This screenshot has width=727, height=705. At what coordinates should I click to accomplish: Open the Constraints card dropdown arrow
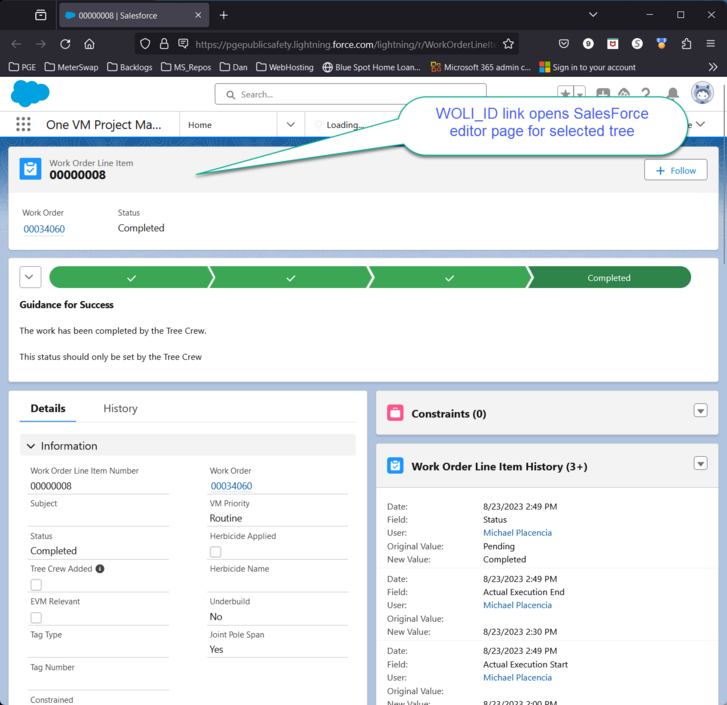[700, 411]
